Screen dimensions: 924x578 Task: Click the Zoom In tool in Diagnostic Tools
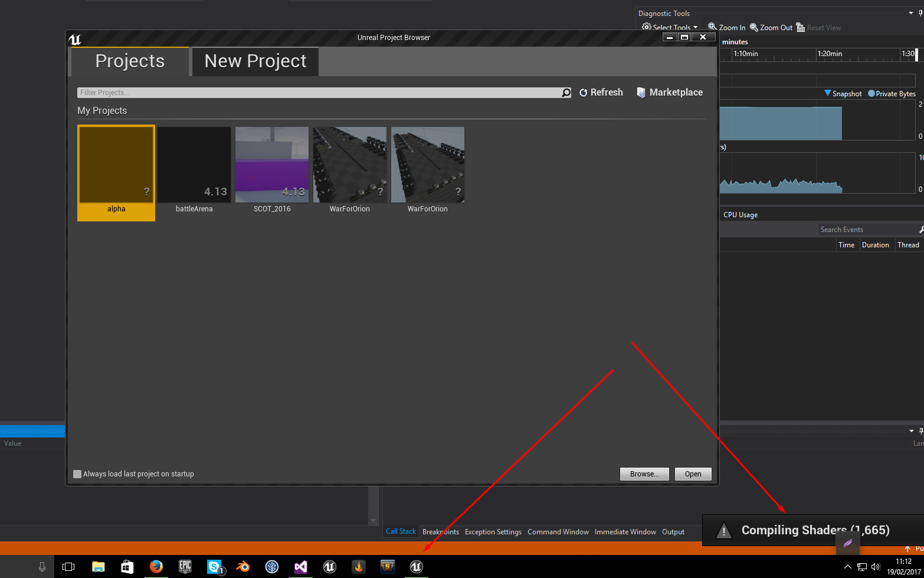click(x=727, y=28)
